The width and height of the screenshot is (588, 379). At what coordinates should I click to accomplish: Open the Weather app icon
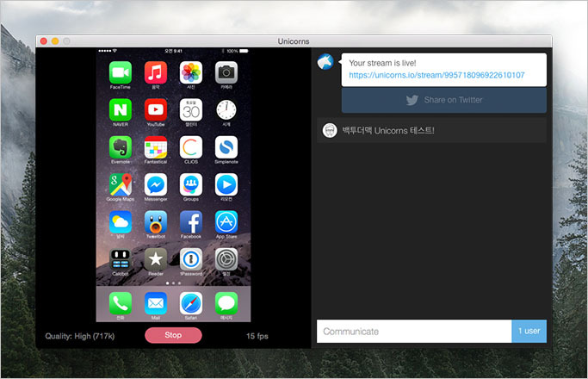(x=121, y=222)
